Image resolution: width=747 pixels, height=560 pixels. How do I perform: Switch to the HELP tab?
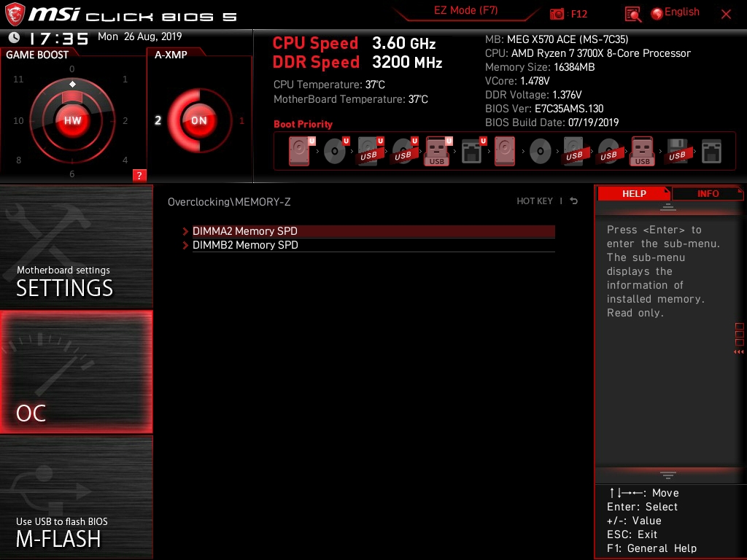pyautogui.click(x=634, y=194)
